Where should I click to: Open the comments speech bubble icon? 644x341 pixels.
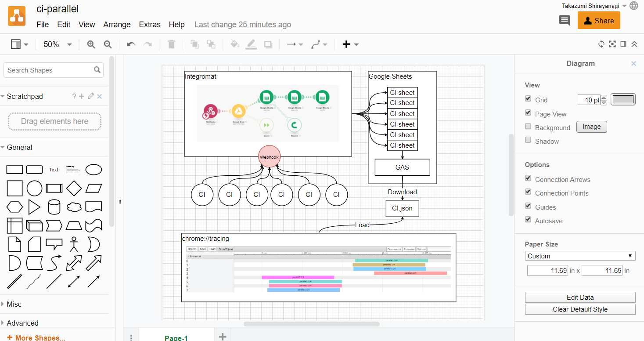(x=565, y=20)
